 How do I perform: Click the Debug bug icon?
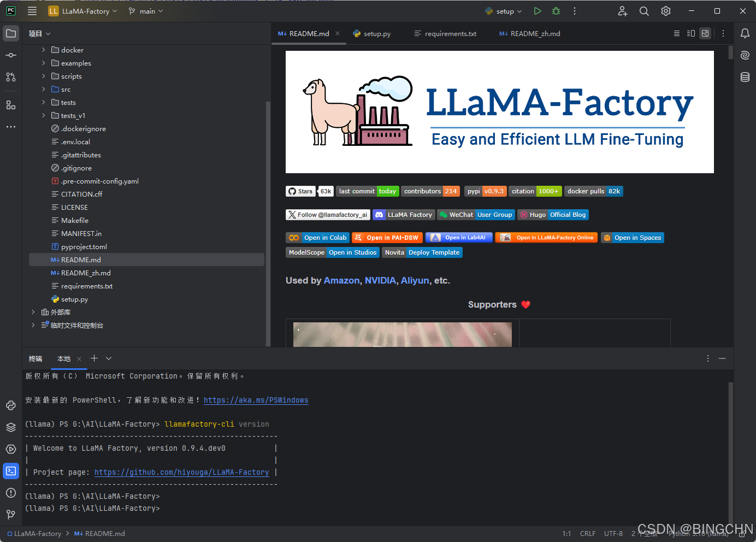tap(556, 11)
